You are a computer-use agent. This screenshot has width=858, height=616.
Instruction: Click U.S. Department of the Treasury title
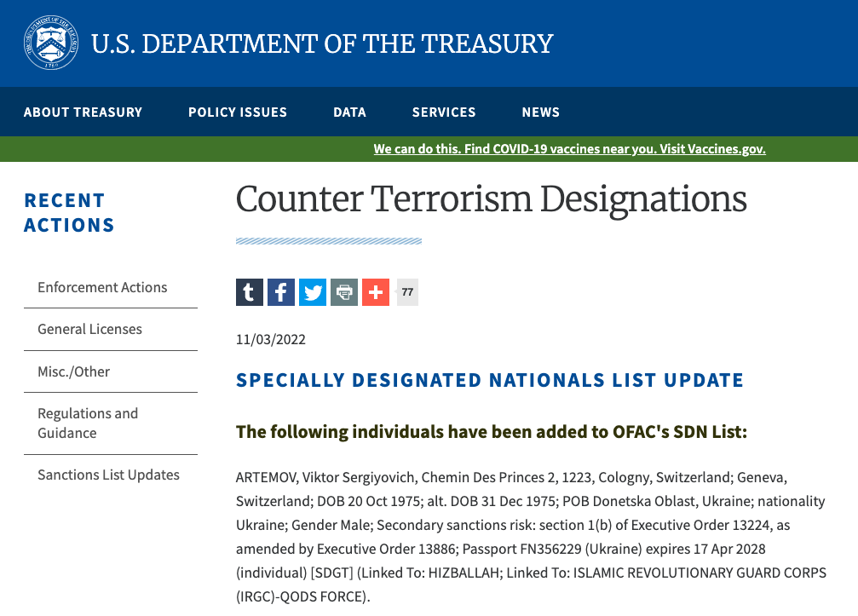click(x=322, y=43)
